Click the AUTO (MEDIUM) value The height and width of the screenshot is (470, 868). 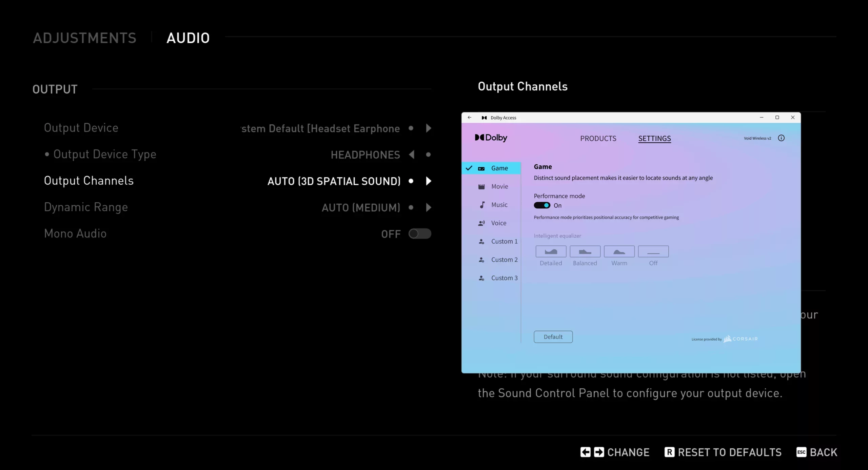click(x=361, y=208)
